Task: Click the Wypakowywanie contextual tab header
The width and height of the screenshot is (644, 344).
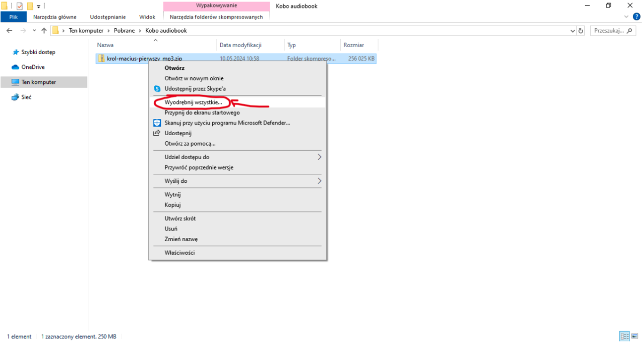Action: [216, 6]
